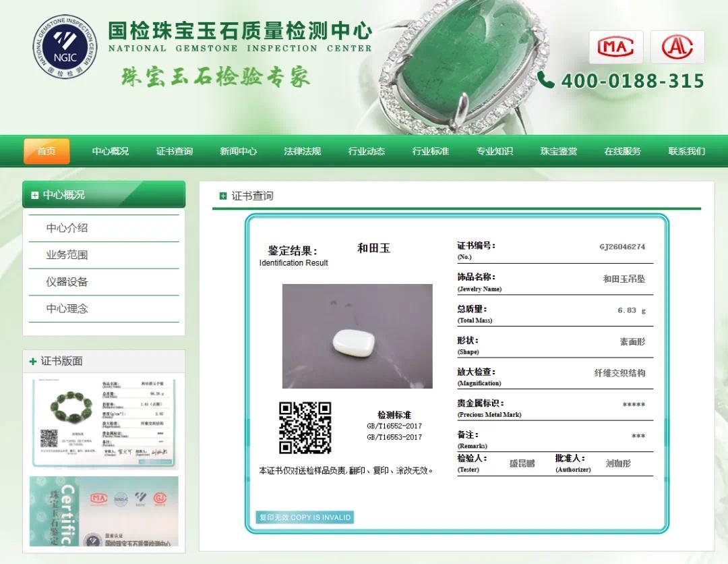Viewport: 728px width, 564px height.
Task: Open the 证书查询 menu item
Action: click(x=174, y=151)
